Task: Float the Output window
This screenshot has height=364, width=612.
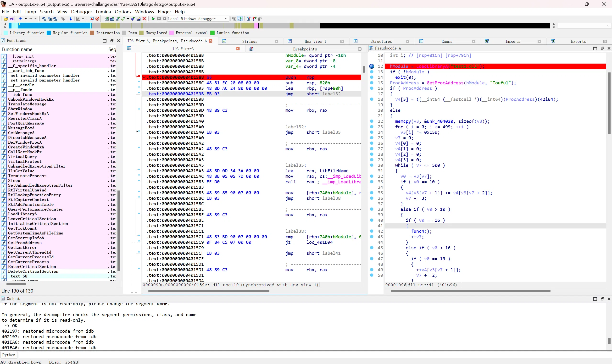Action: (602, 299)
